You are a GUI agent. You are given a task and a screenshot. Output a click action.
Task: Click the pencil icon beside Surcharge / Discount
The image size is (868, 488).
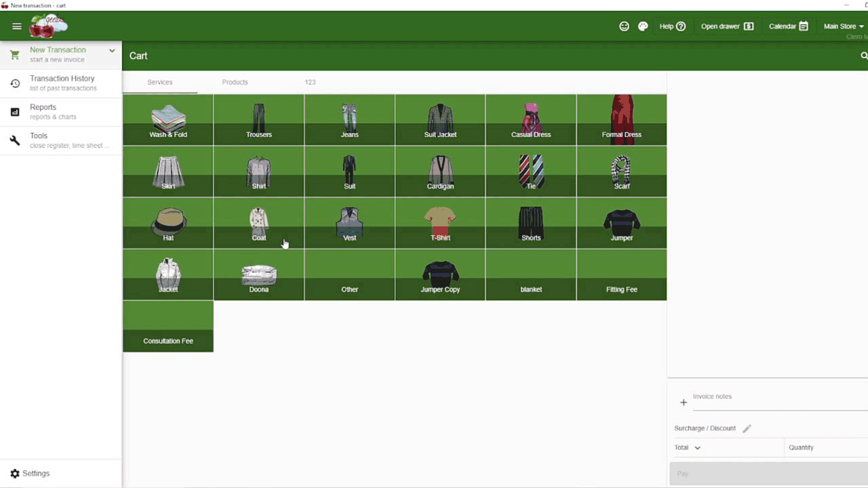click(747, 428)
